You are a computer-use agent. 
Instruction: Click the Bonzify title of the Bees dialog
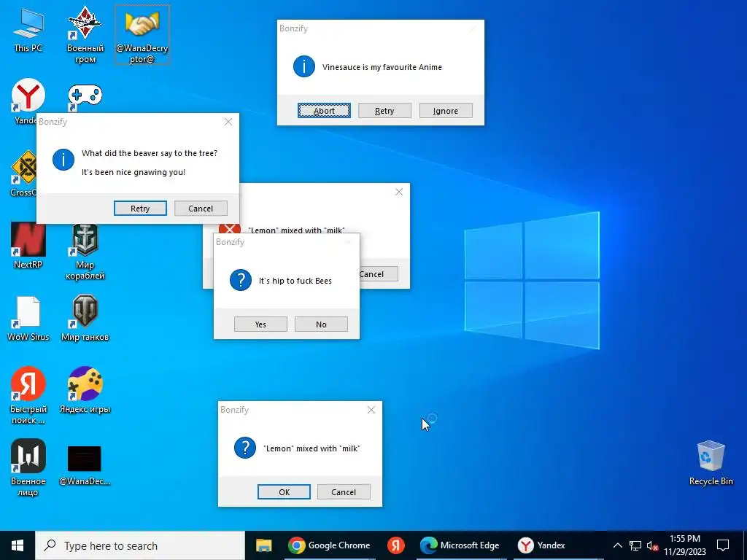pos(230,242)
